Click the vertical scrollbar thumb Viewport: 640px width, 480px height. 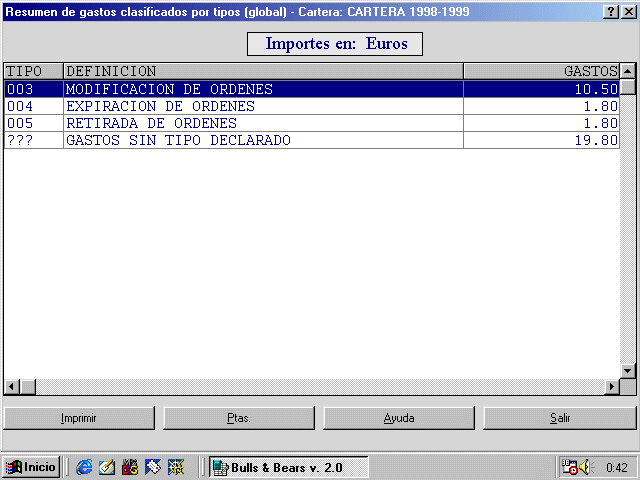(x=628, y=87)
